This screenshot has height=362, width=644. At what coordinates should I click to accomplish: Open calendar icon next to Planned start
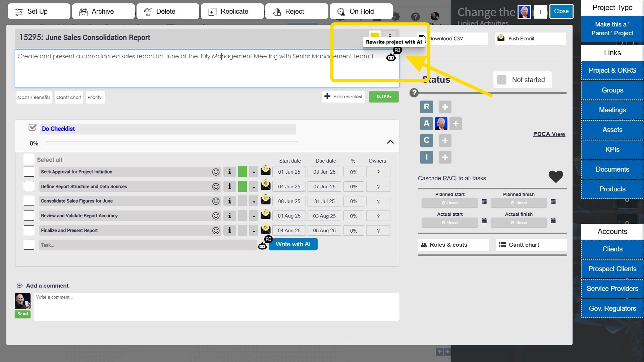pos(484,201)
